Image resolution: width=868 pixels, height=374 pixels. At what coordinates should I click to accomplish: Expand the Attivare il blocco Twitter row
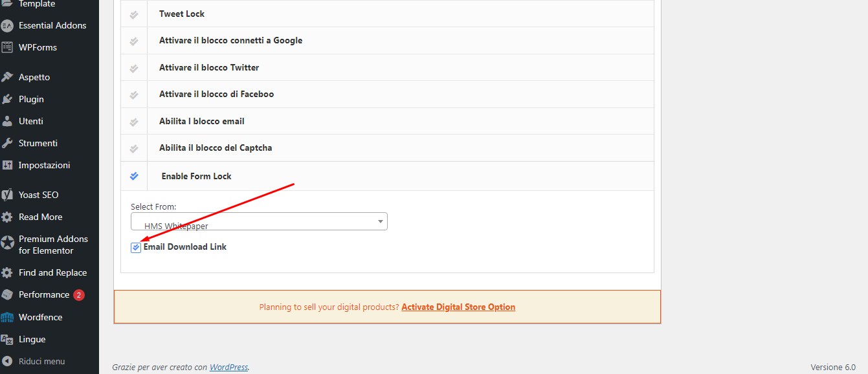[x=209, y=67]
